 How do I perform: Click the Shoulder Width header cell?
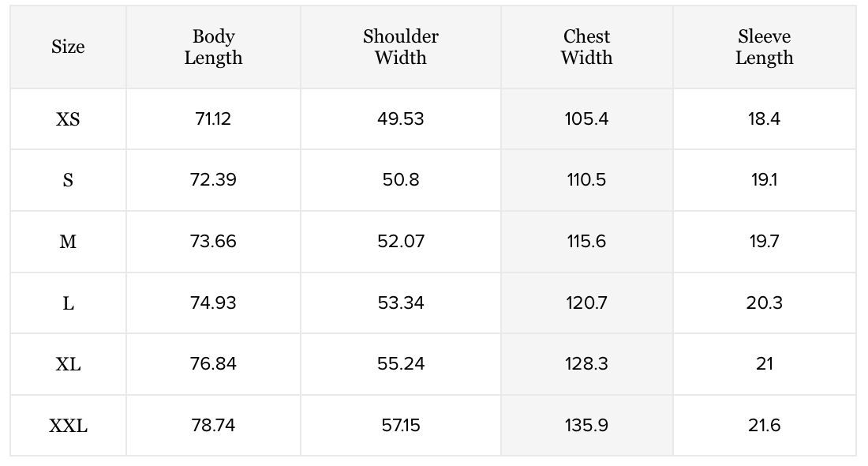point(401,47)
